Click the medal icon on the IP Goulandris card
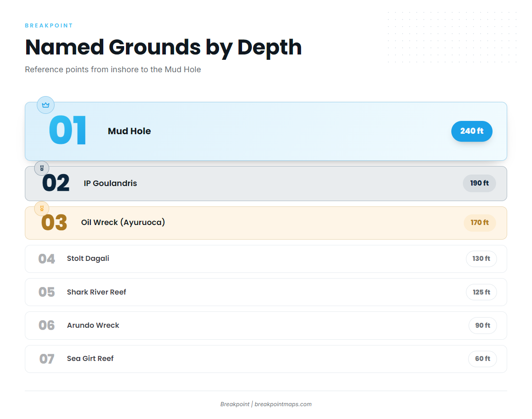The width and height of the screenshot is (532, 419). (x=42, y=168)
